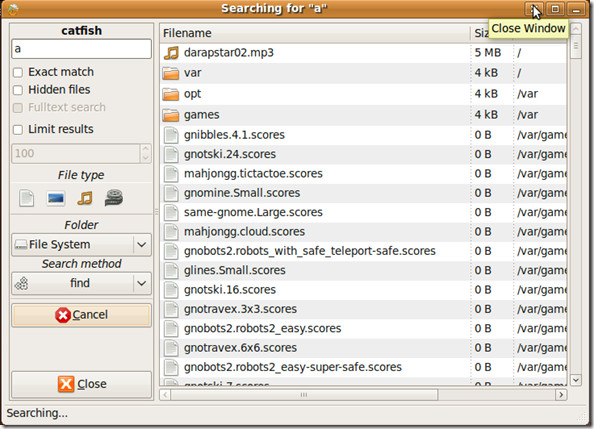Select gnobots2.robots2_easy.scores filename
This screenshot has width=594, height=429.
coord(263,329)
